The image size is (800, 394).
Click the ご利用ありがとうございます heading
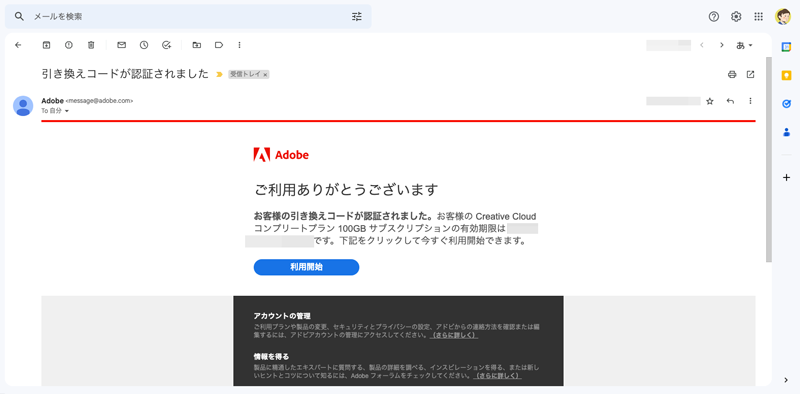[x=346, y=190]
